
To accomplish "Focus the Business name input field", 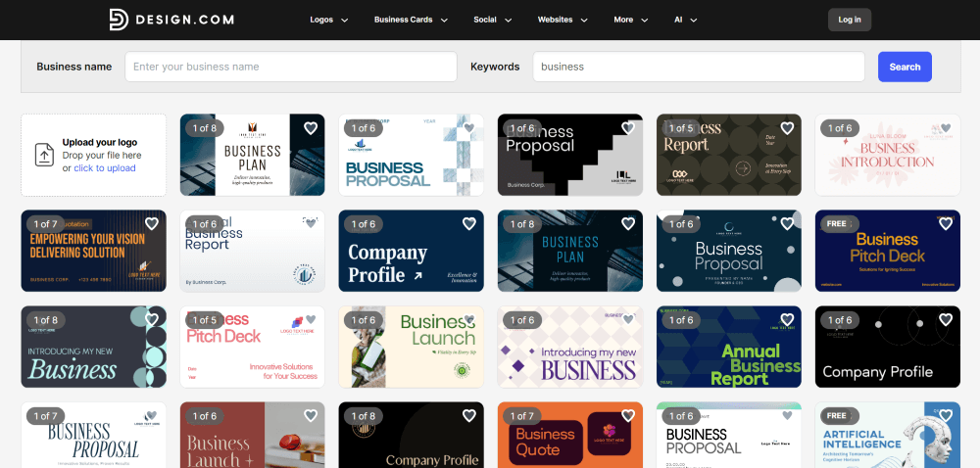I will click(291, 67).
